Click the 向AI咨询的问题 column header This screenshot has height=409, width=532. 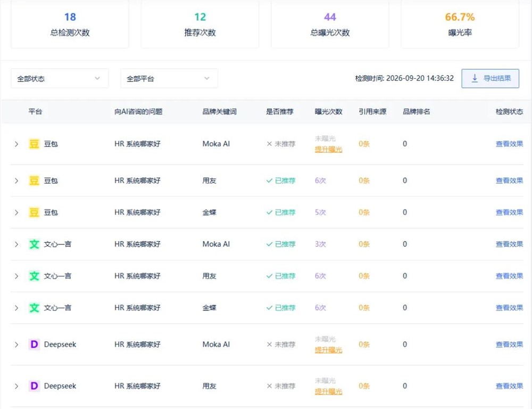click(x=138, y=112)
